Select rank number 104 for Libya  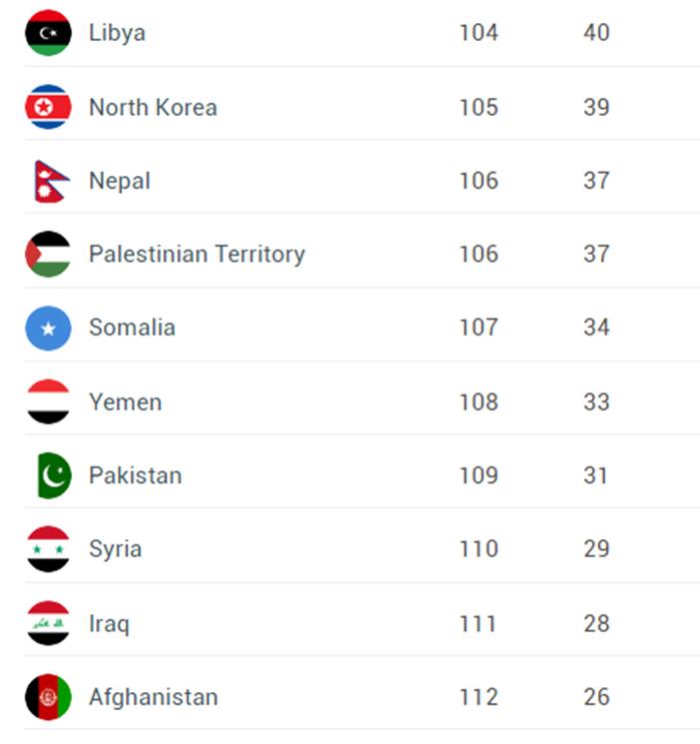click(479, 33)
